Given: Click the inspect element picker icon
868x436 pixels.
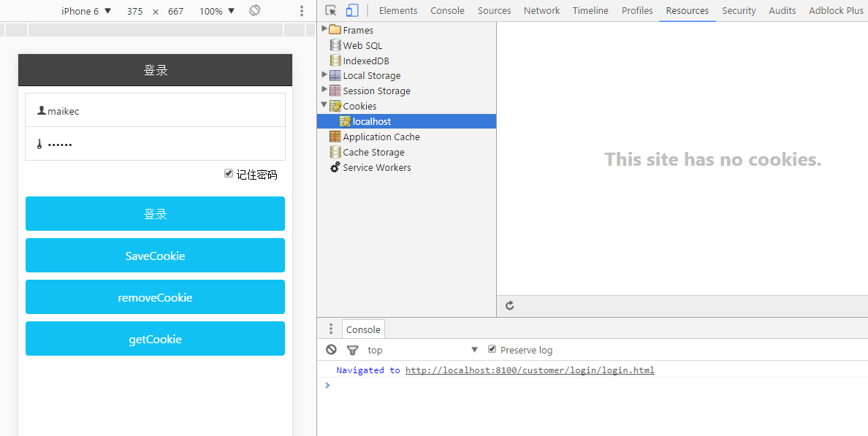Looking at the screenshot, I should [x=331, y=10].
